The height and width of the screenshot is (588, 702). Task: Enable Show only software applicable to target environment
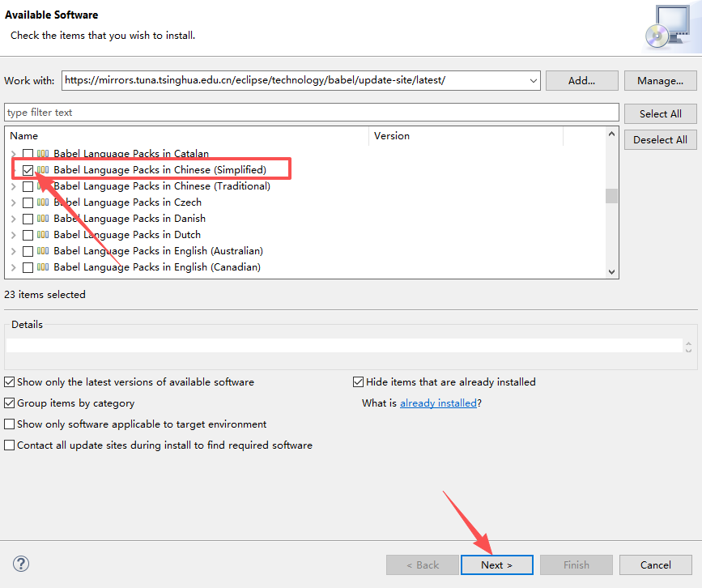[10, 424]
